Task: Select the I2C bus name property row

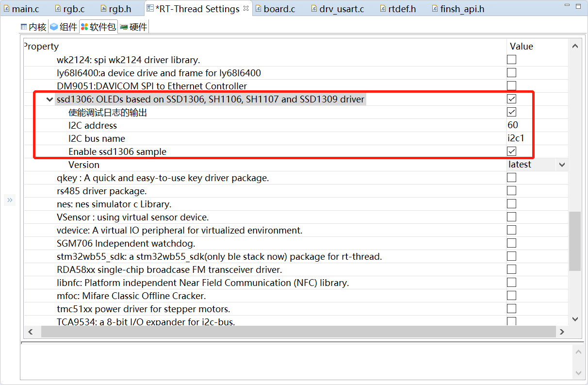Action: pyautogui.click(x=97, y=138)
